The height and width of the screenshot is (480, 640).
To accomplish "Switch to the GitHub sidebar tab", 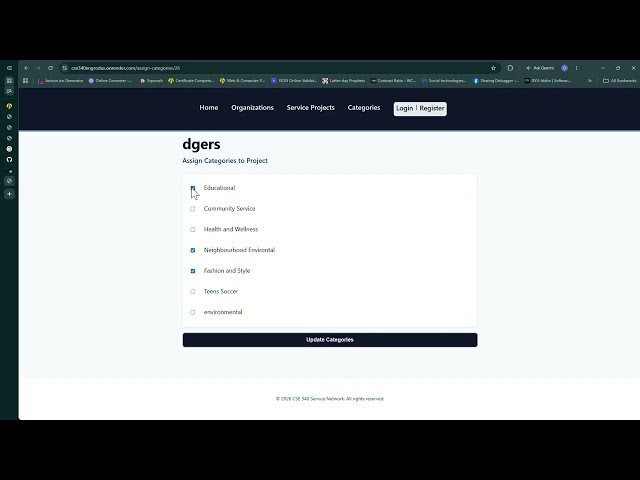I will click(9, 160).
